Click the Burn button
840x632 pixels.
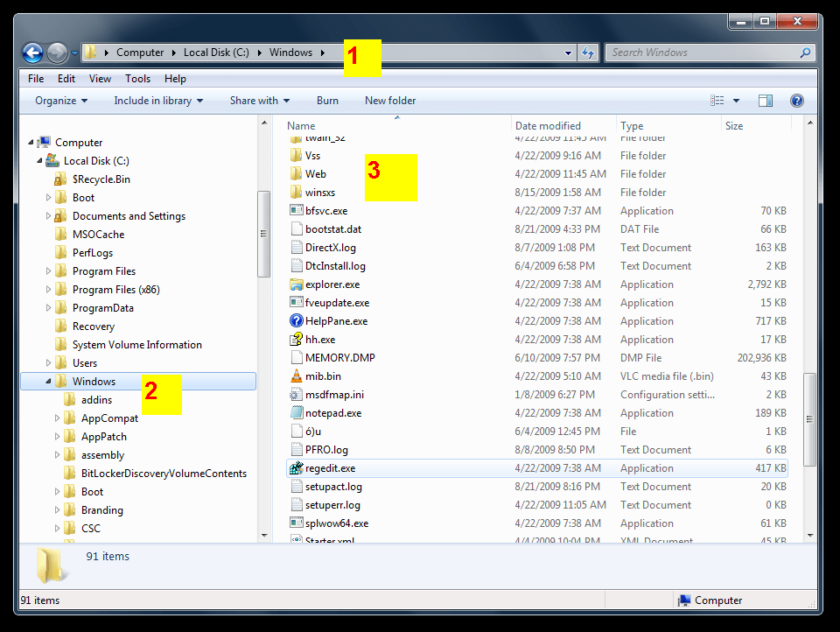(327, 101)
